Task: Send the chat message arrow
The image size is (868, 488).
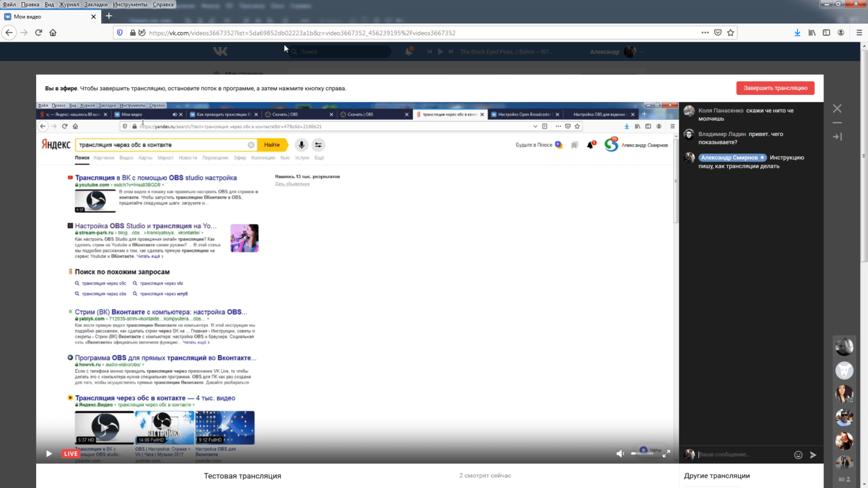Action: click(x=813, y=455)
